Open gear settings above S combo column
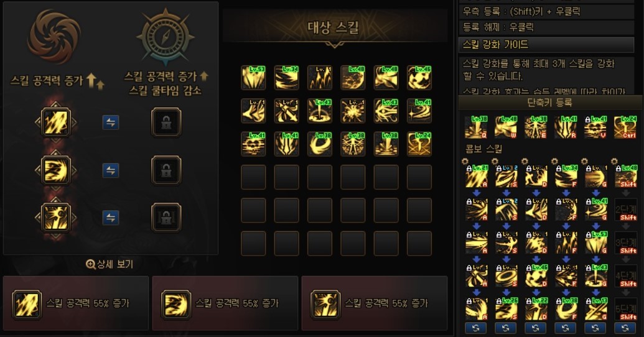Screen dimensions: 644x337 pos(495,162)
